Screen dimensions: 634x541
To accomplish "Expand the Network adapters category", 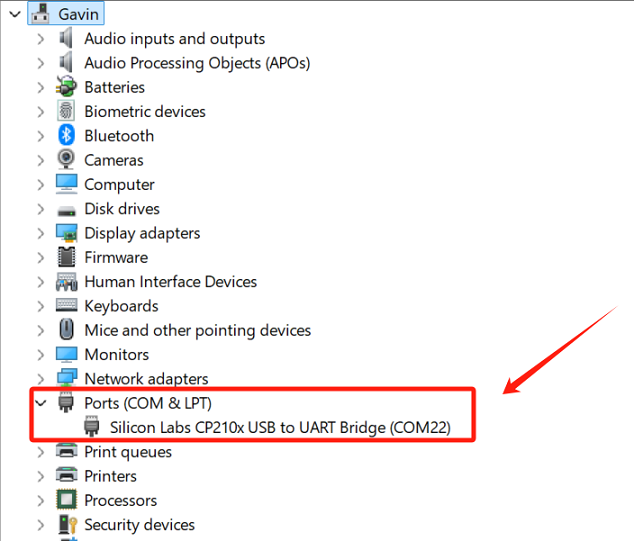I will click(x=40, y=379).
